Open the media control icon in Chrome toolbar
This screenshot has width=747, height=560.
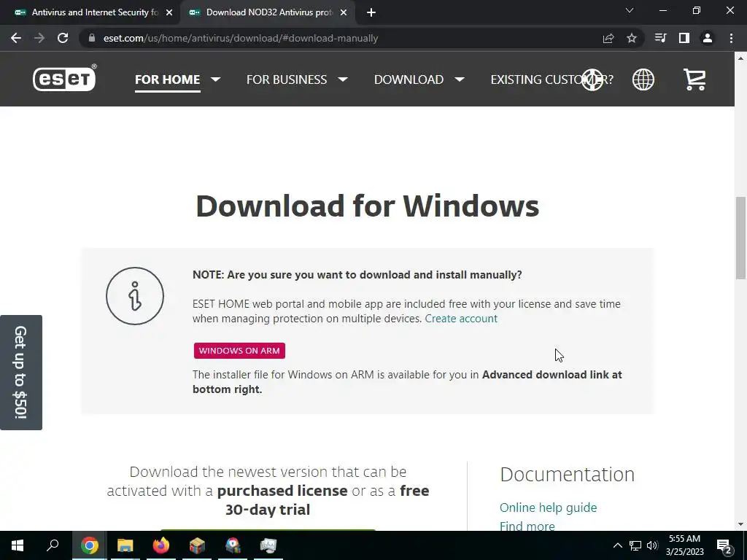(x=661, y=38)
